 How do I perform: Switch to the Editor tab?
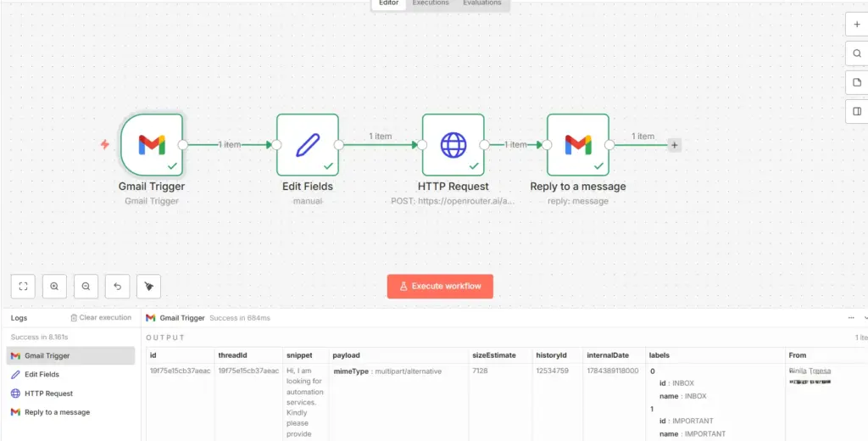(388, 3)
